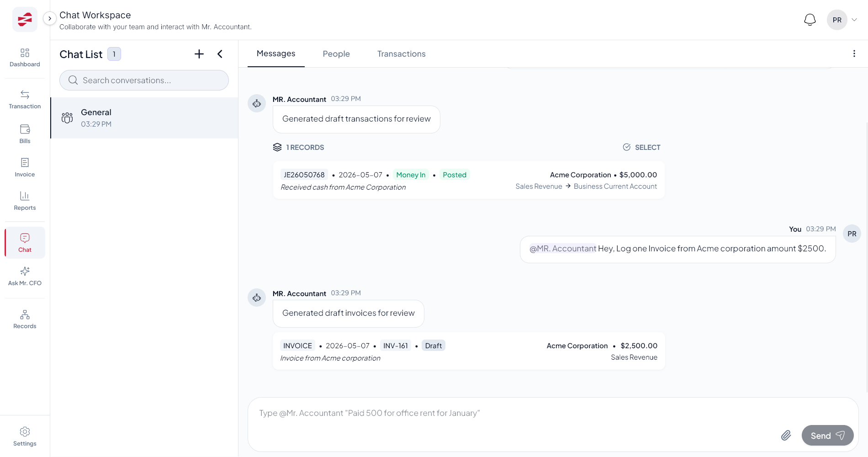Screen dimensions: 868x457
Task: Open the Bills section
Action: (x=25, y=134)
